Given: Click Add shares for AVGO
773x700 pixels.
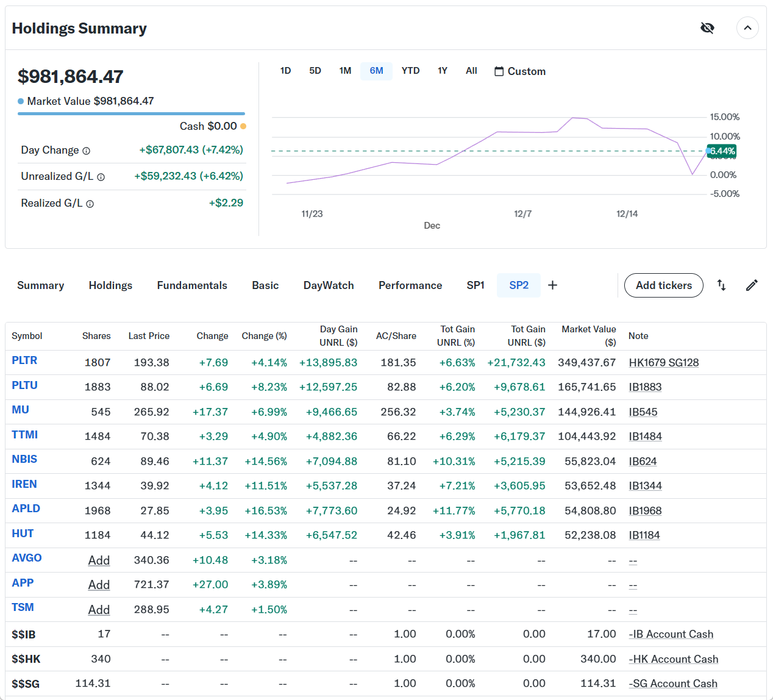Looking at the screenshot, I should point(99,560).
